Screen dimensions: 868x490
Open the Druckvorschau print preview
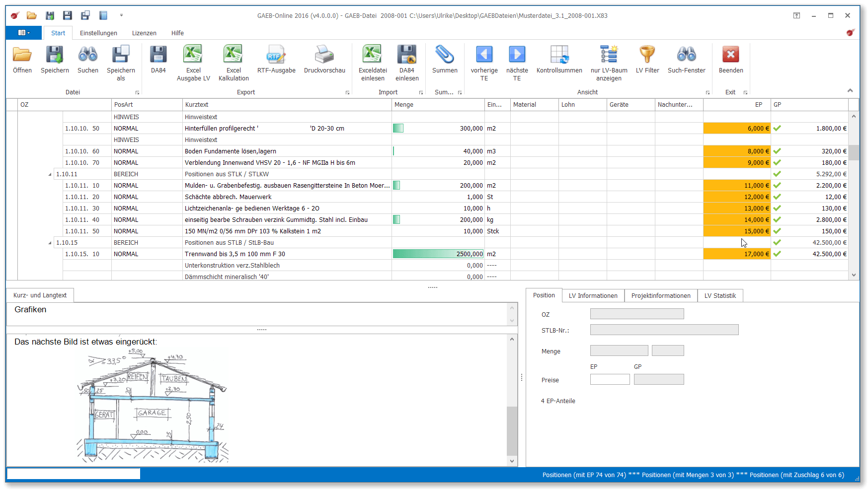coord(324,55)
